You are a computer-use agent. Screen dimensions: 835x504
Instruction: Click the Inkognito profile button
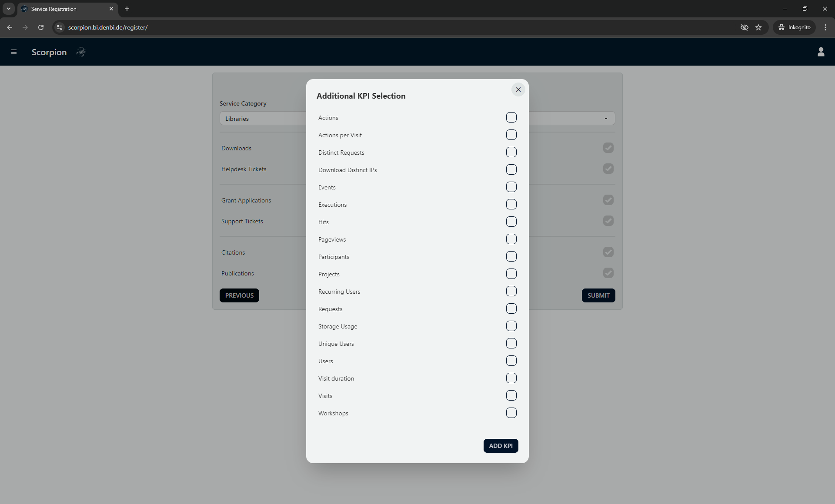coord(794,27)
